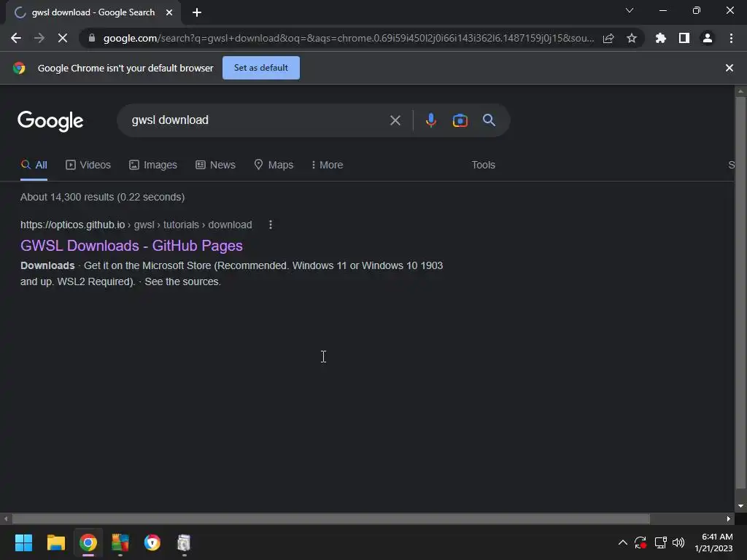Stop loading the page
Screen dimensions: 747x560
63,38
